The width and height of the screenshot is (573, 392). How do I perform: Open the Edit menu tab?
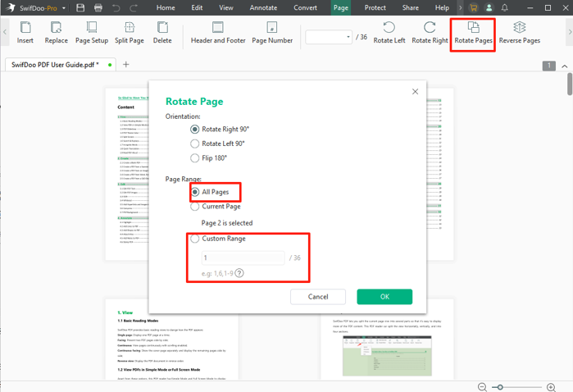[197, 7]
